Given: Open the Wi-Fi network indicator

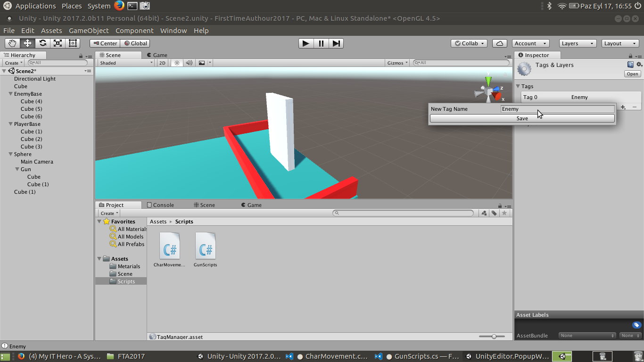Looking at the screenshot, I should 561,6.
